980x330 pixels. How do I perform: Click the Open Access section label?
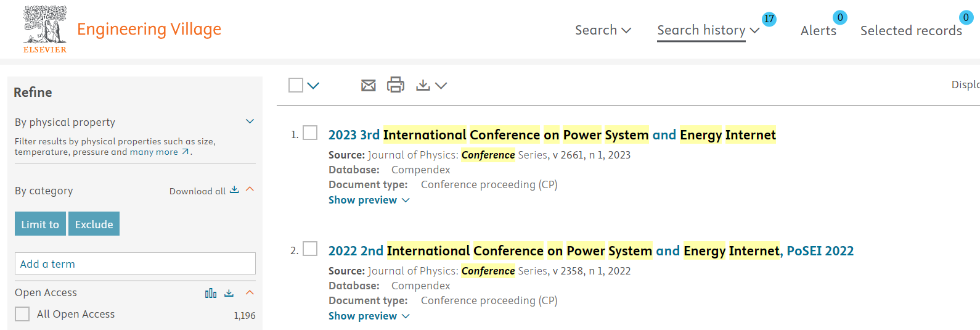coord(46,292)
